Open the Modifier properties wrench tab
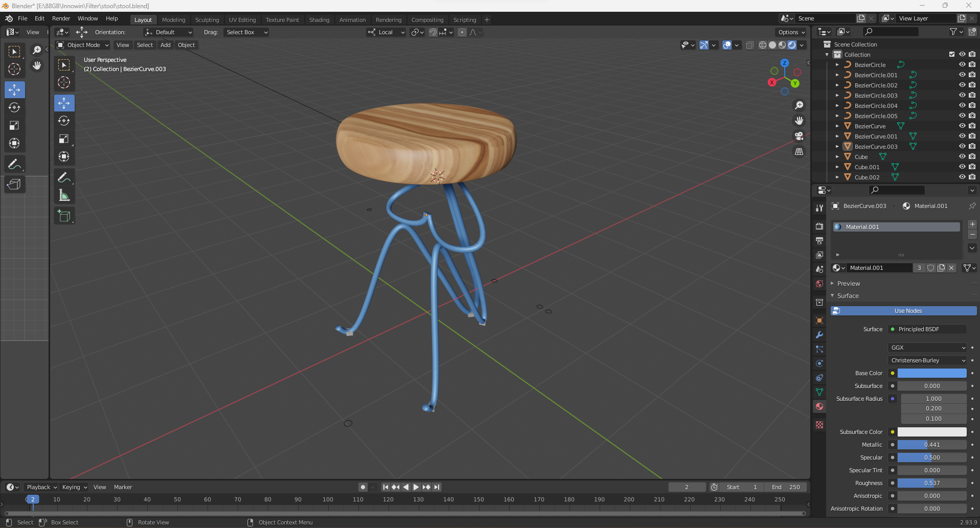The height and width of the screenshot is (528, 980). click(x=819, y=335)
